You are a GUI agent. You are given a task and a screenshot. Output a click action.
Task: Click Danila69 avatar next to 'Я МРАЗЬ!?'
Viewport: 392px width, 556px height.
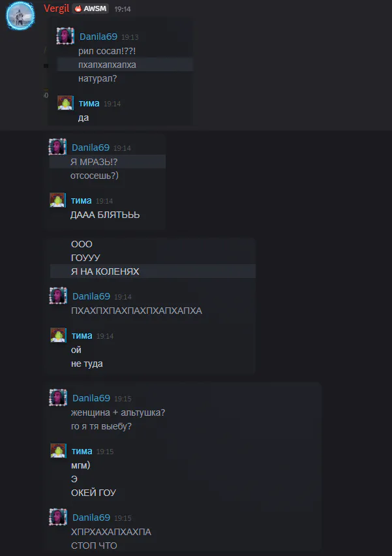coord(57,147)
